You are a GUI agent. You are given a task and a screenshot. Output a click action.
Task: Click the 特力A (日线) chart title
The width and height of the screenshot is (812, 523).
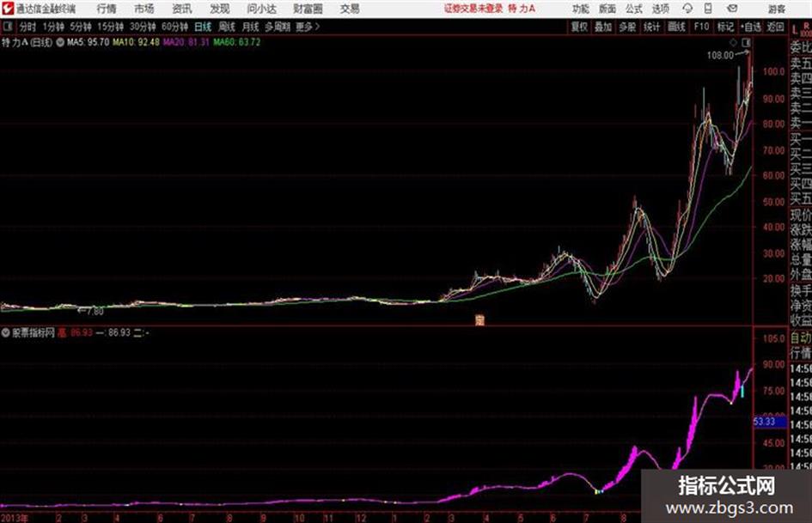(27, 42)
